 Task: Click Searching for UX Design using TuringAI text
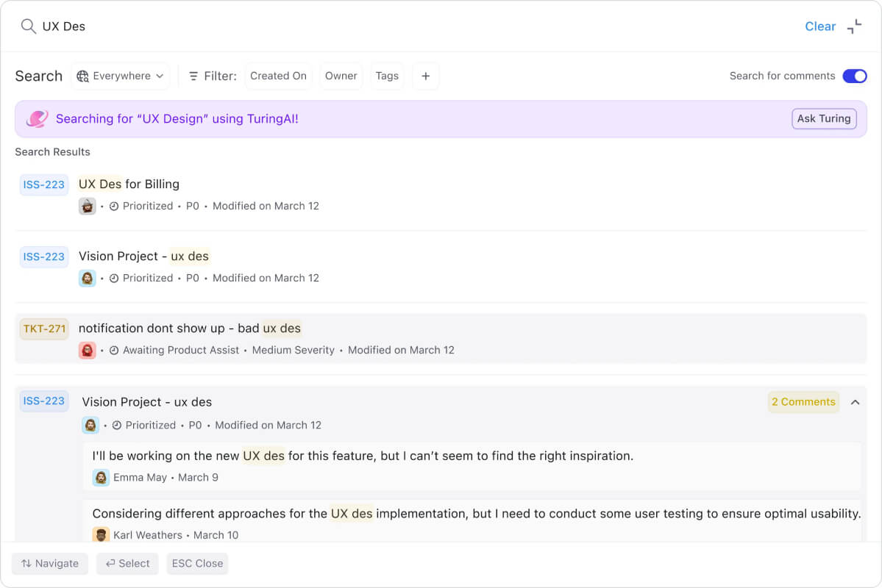pos(177,118)
